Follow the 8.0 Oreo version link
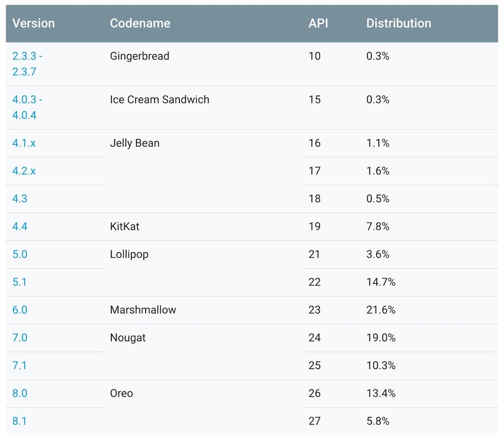The width and height of the screenshot is (504, 441). pos(20,393)
